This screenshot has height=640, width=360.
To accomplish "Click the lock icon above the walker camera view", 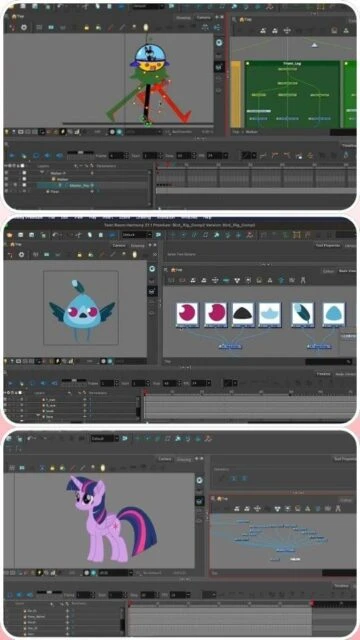I will pos(87,27).
